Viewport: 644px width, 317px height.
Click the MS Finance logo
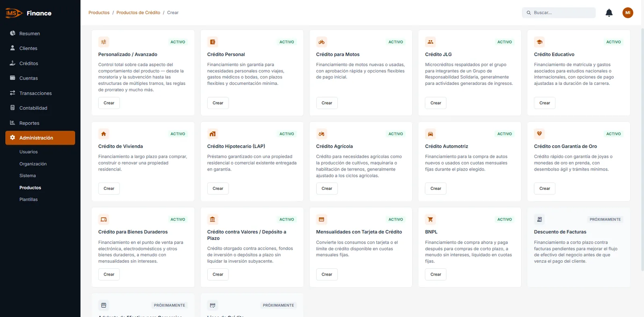click(x=29, y=13)
